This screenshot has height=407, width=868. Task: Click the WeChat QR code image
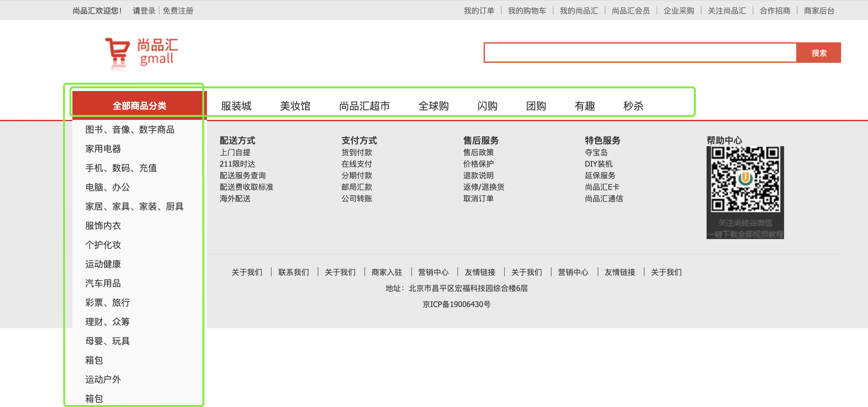click(745, 179)
